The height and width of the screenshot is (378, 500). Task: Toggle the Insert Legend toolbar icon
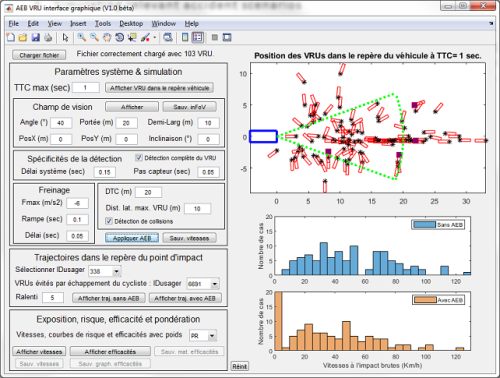coord(198,37)
